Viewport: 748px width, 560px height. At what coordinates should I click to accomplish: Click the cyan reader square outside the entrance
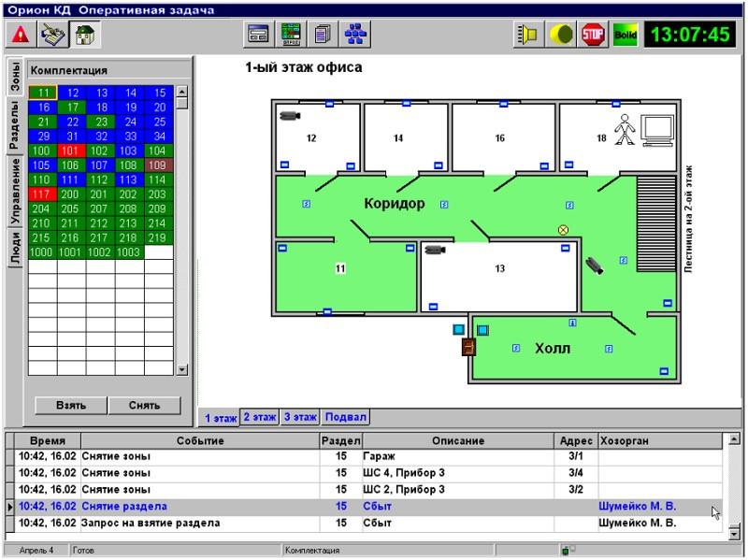(x=458, y=329)
